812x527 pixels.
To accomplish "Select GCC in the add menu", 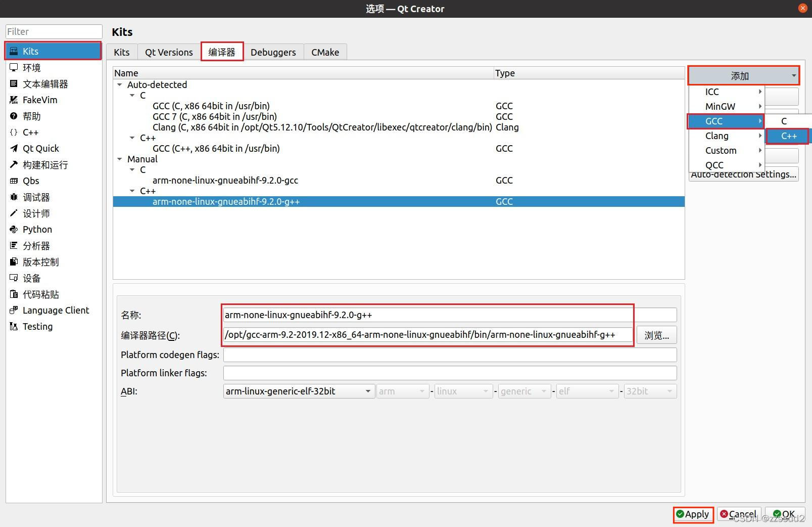I will coord(727,121).
